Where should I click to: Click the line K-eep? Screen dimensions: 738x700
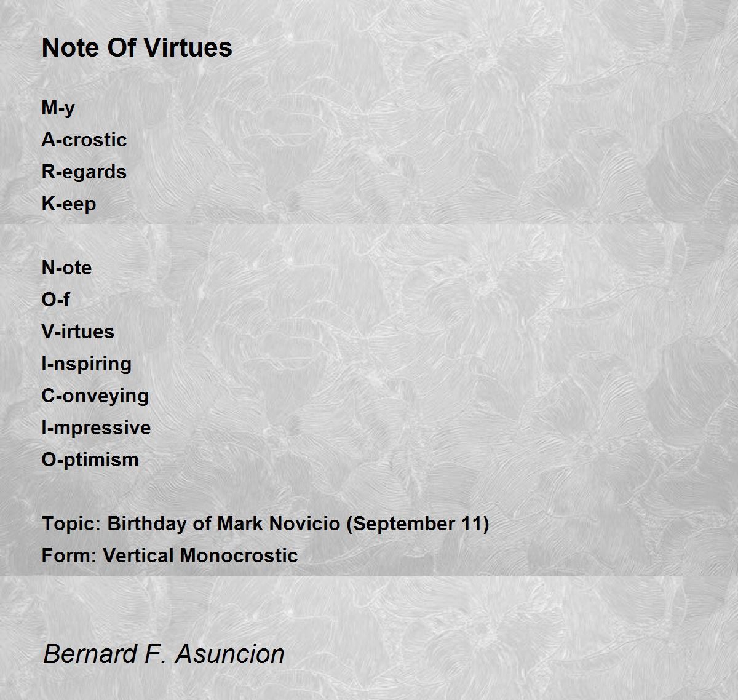[x=68, y=204]
